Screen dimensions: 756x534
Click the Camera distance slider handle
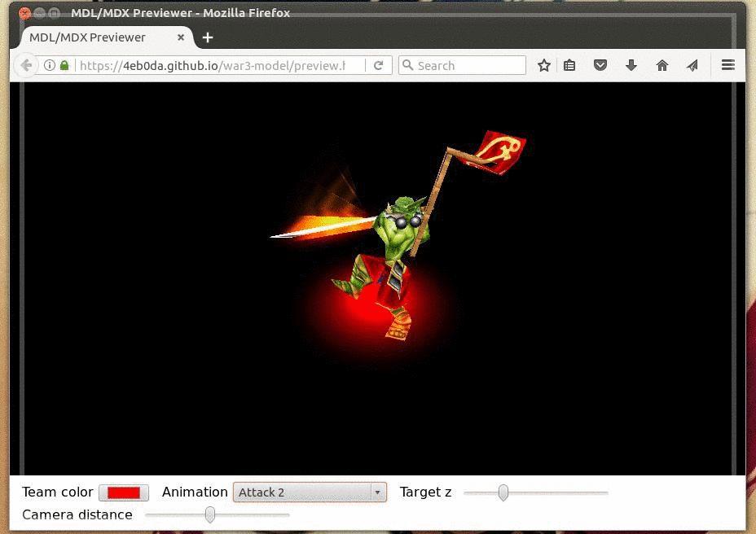(209, 514)
